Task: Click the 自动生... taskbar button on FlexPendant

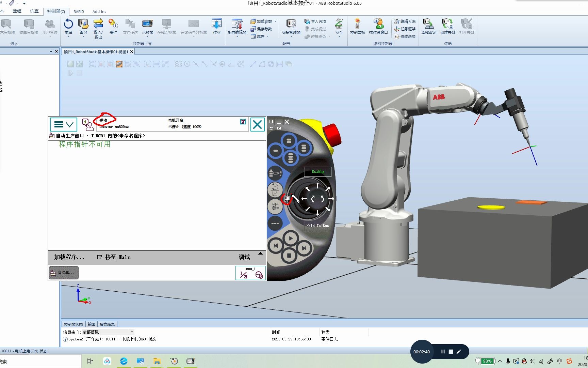Action: tap(64, 273)
